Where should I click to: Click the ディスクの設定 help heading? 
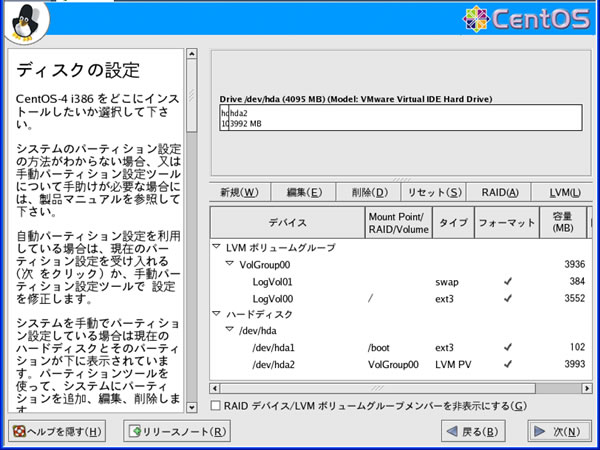click(x=78, y=70)
